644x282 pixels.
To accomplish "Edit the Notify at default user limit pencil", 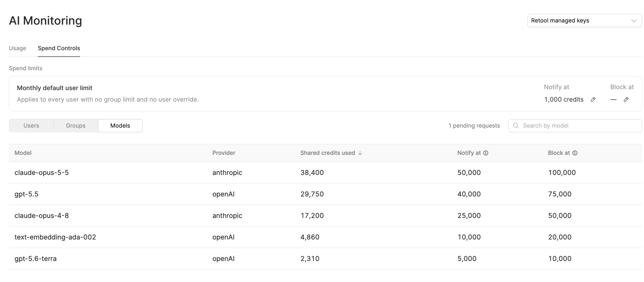I will [593, 99].
